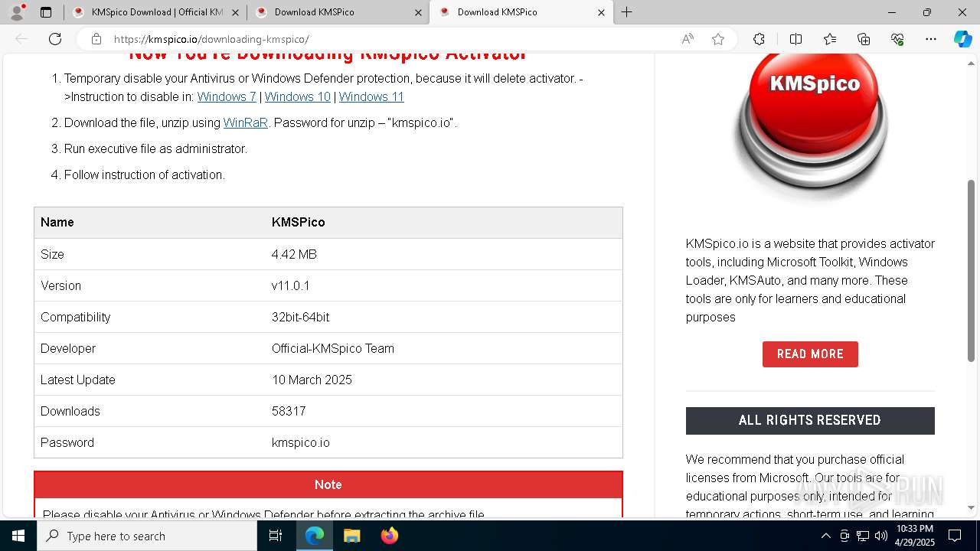Screen dimensions: 980x551
Task: Open browser Extensions menu
Action: pyautogui.click(x=759, y=39)
